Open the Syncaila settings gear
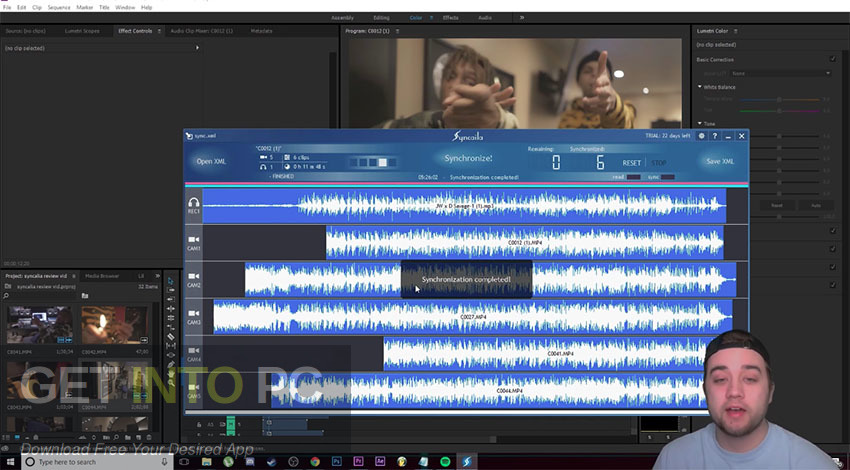Screen dimensions: 850x470 coord(702,136)
